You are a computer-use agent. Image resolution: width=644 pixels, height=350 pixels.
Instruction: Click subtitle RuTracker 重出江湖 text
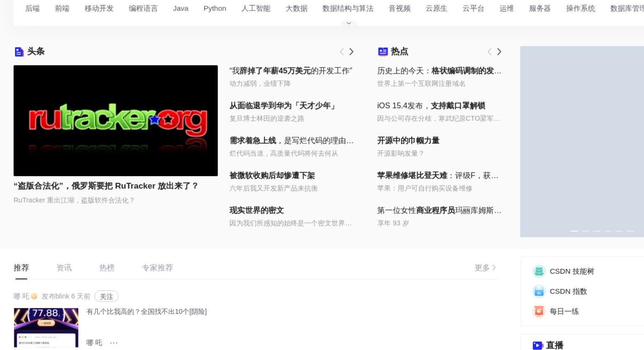73,200
